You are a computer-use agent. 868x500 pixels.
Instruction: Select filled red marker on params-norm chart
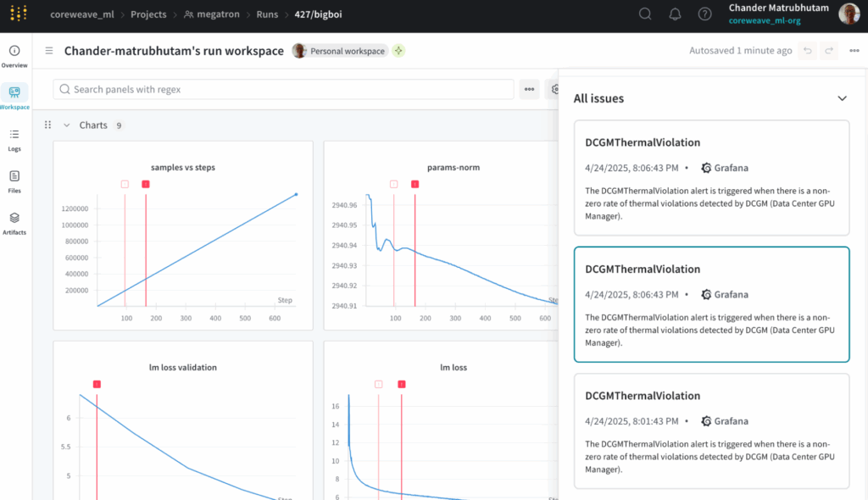(415, 185)
